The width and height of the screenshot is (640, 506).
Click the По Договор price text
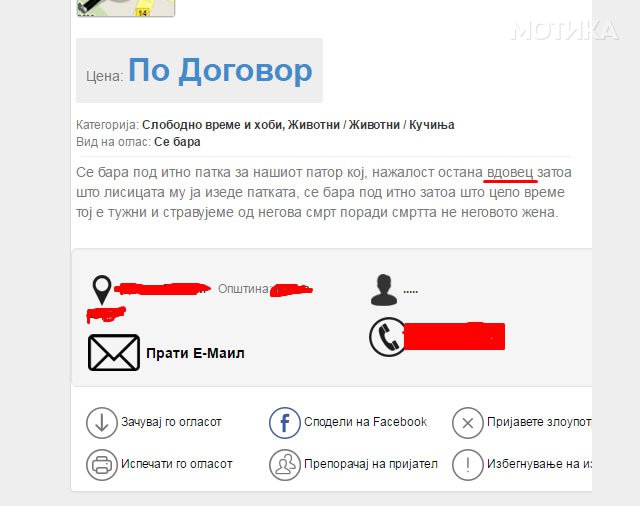click(220, 71)
